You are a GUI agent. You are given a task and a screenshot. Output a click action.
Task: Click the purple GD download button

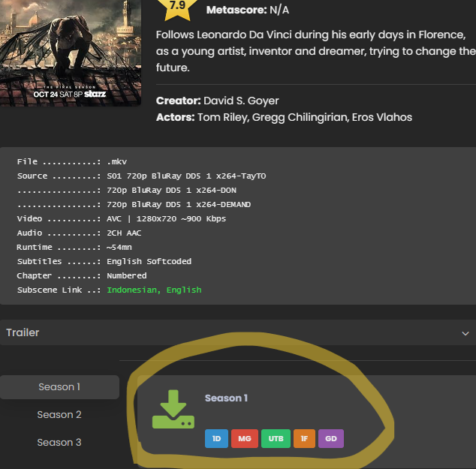pos(331,439)
